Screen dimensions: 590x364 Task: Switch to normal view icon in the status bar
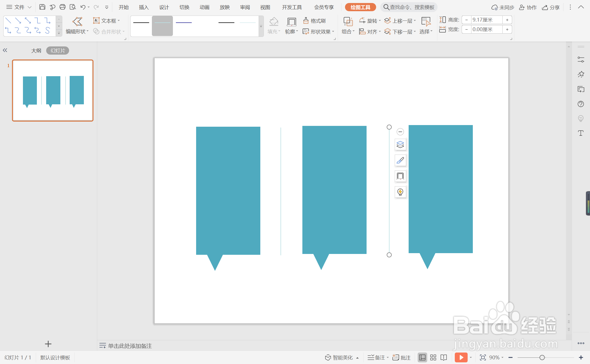422,357
